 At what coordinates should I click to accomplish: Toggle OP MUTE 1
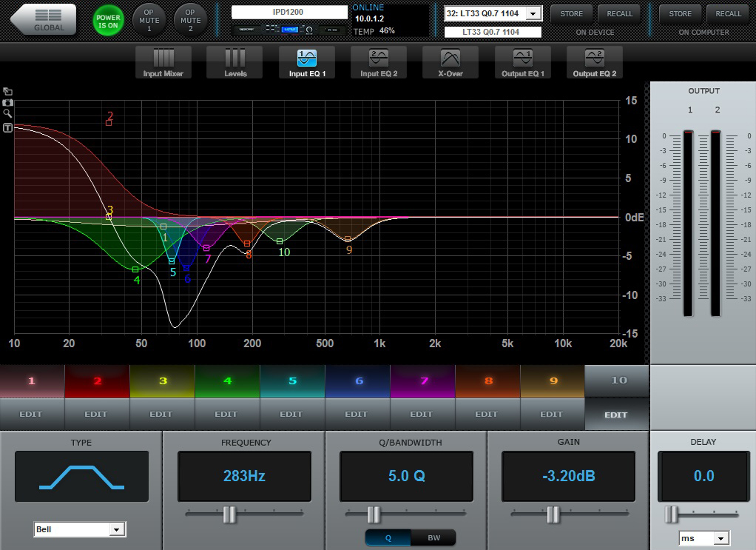149,20
